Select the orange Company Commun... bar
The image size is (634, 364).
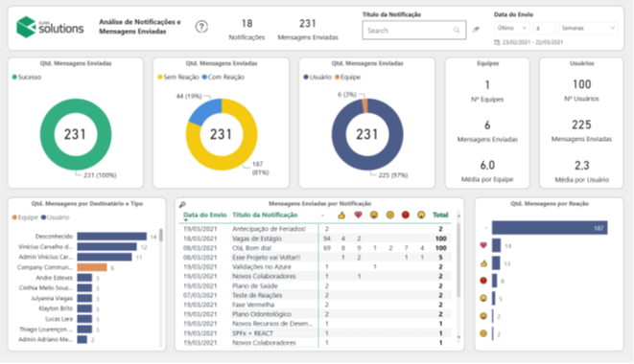pos(92,267)
